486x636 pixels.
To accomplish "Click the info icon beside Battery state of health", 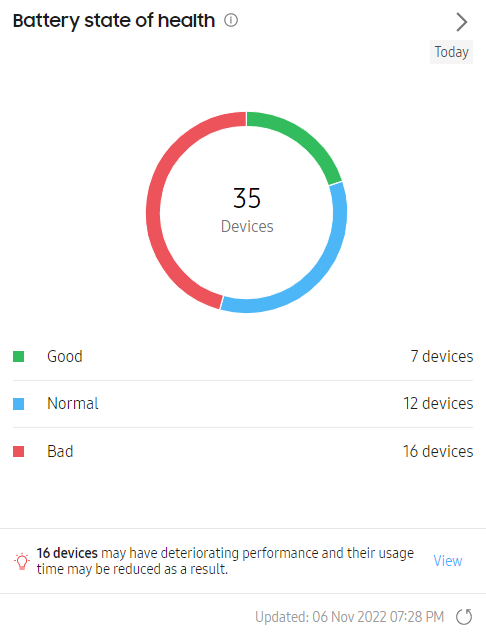I will [x=231, y=20].
